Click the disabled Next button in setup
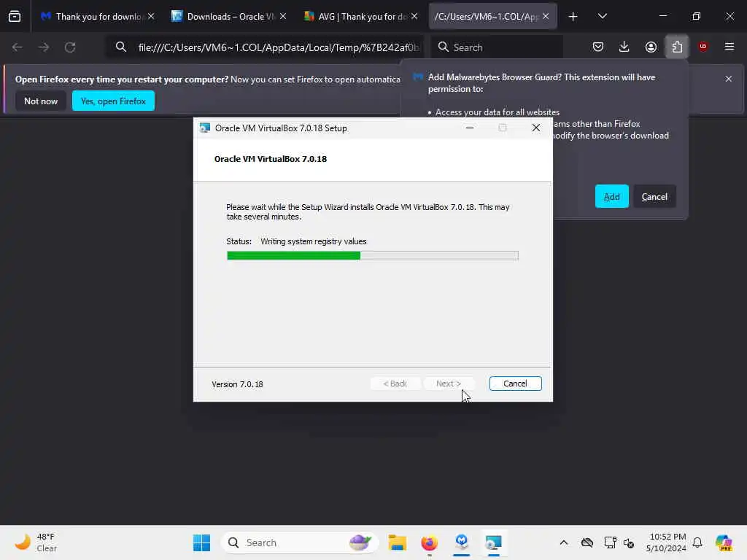Viewport: 747px width, 560px height. (449, 384)
